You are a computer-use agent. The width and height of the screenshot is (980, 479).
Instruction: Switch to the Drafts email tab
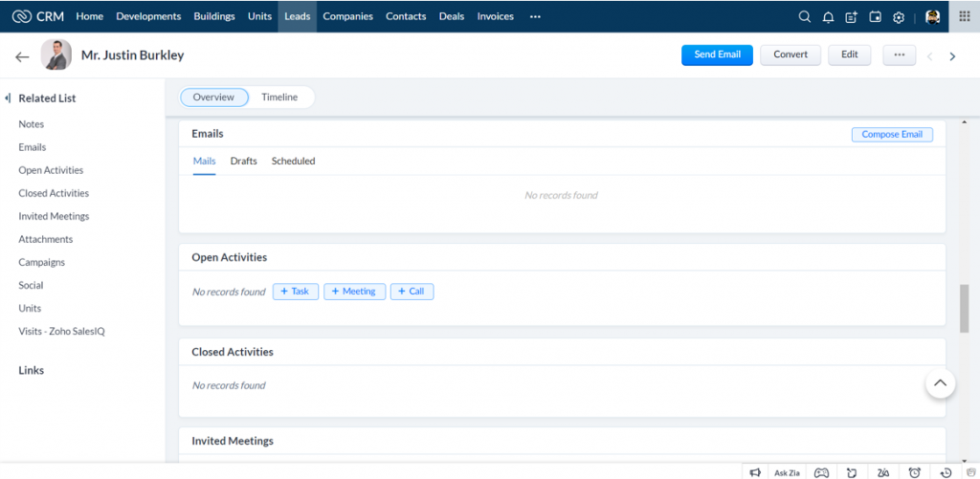(x=243, y=161)
